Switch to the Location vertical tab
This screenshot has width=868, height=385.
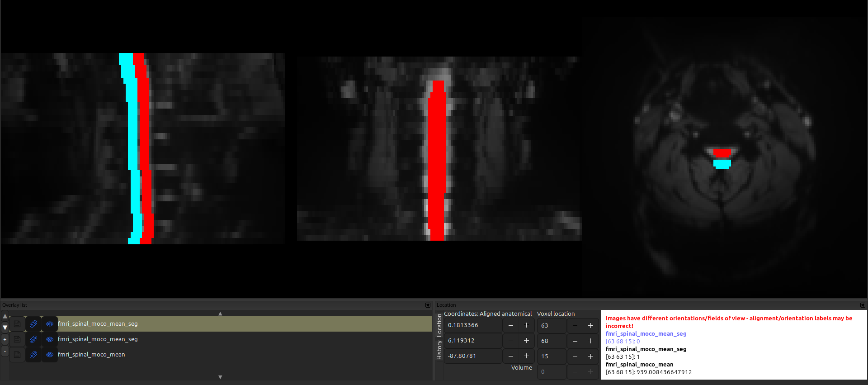[x=439, y=326]
